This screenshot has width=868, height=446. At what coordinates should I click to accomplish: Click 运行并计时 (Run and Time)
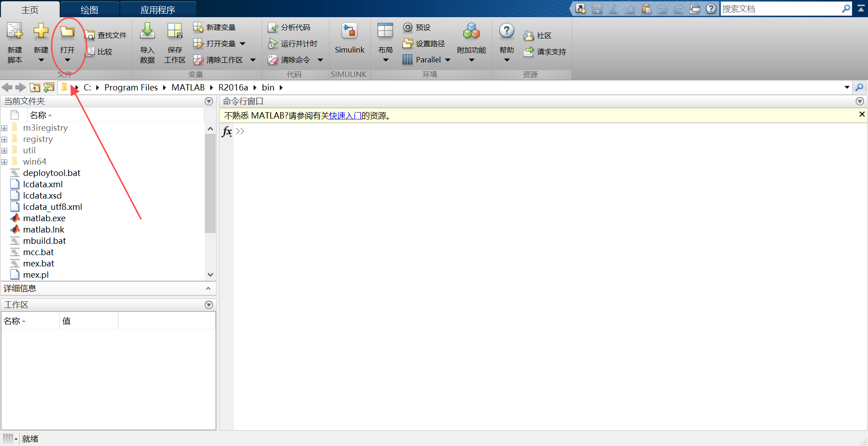(293, 44)
